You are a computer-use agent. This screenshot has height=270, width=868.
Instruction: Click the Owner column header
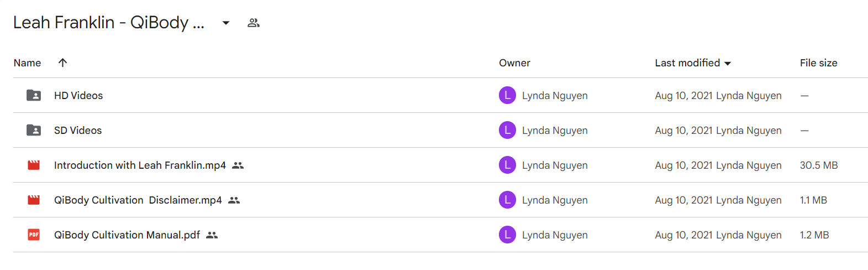(x=514, y=63)
